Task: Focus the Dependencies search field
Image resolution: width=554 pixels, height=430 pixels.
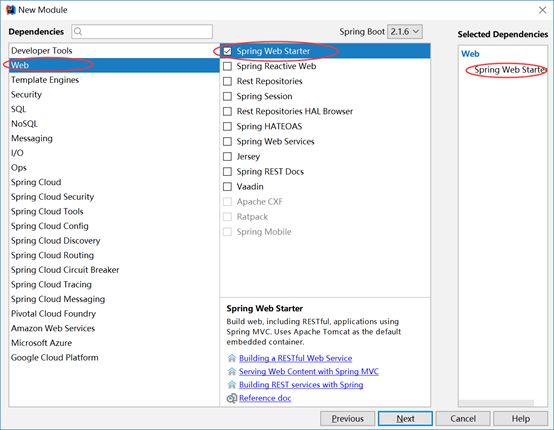Action: coord(142,31)
